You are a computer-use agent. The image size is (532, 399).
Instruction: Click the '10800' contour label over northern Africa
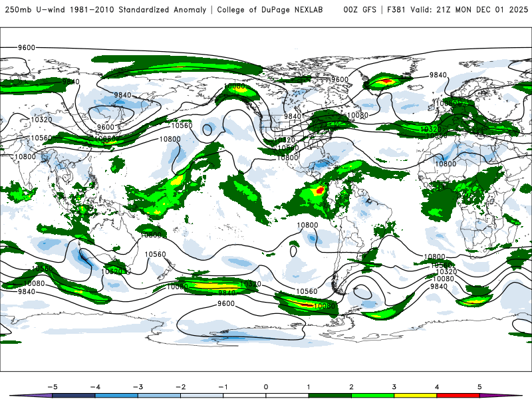pyautogui.click(x=446, y=164)
